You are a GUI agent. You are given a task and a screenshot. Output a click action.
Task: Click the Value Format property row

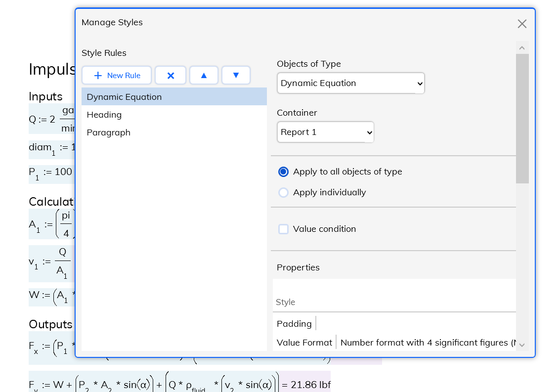point(304,343)
